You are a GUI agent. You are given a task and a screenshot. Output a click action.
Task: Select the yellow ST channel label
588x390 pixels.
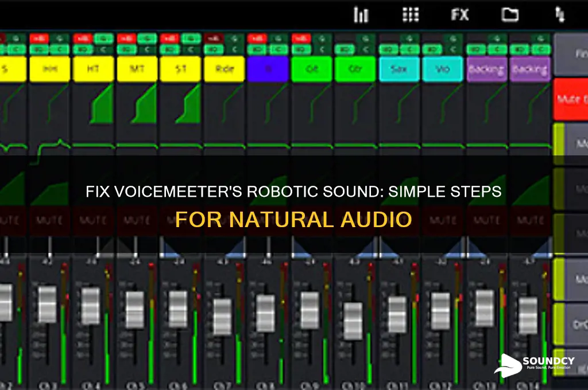[180, 69]
